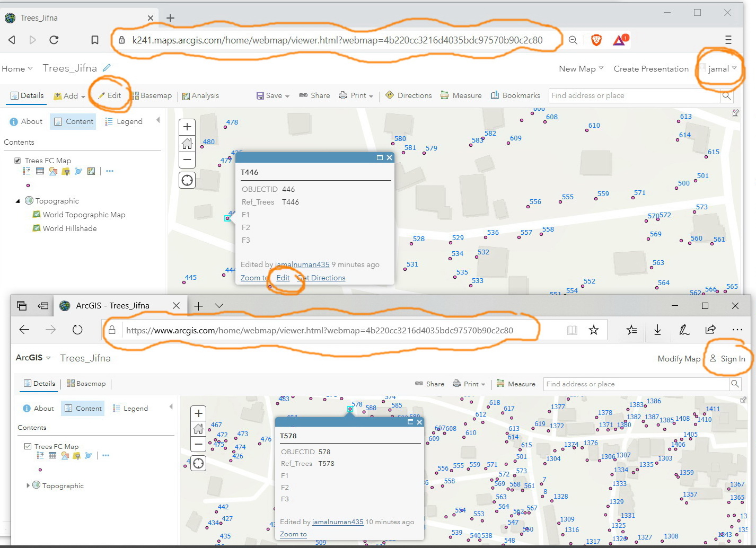756x548 pixels.
Task: Open the Edge downloads icon
Action: 657,330
